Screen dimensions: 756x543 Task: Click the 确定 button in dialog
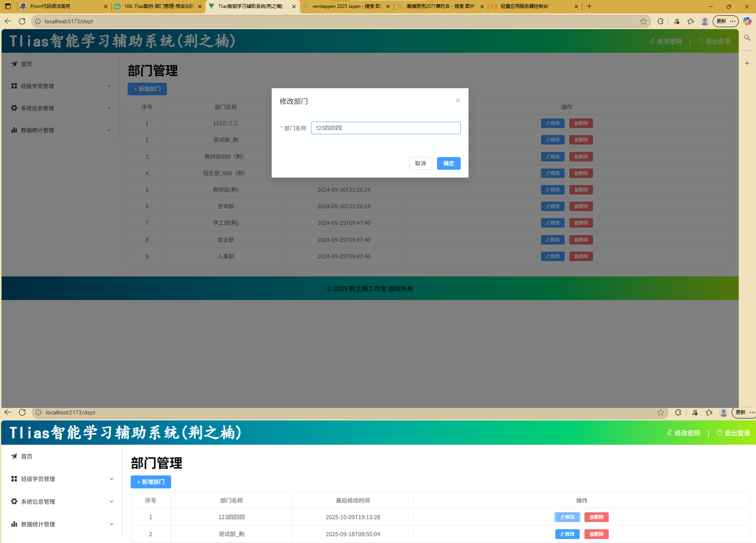(448, 163)
